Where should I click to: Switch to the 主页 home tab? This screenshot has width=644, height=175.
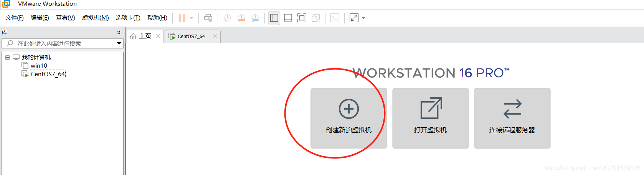[145, 36]
